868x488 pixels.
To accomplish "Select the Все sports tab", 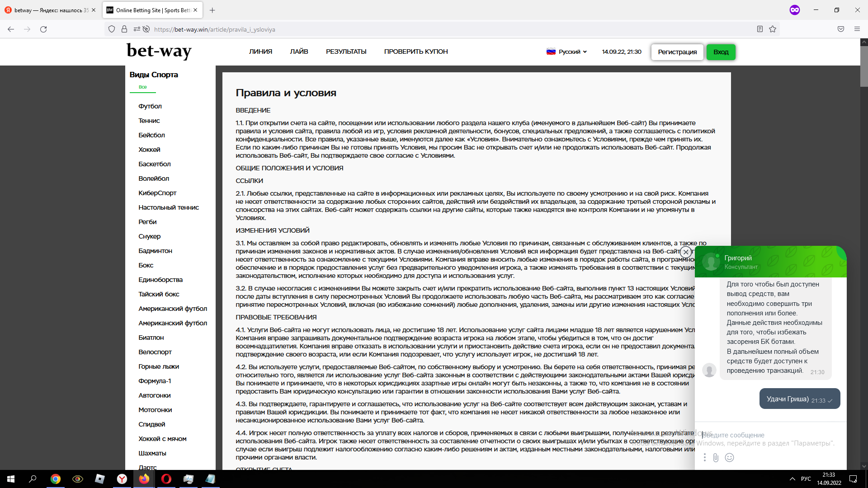I will point(143,87).
